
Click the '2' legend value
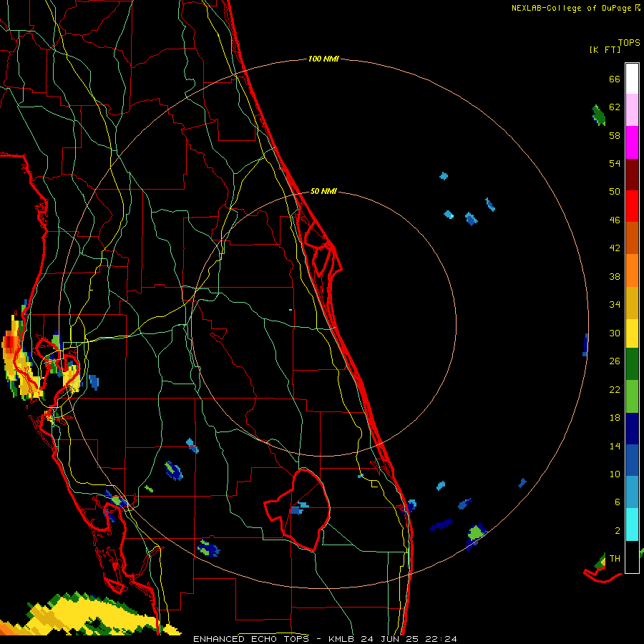[x=618, y=531]
